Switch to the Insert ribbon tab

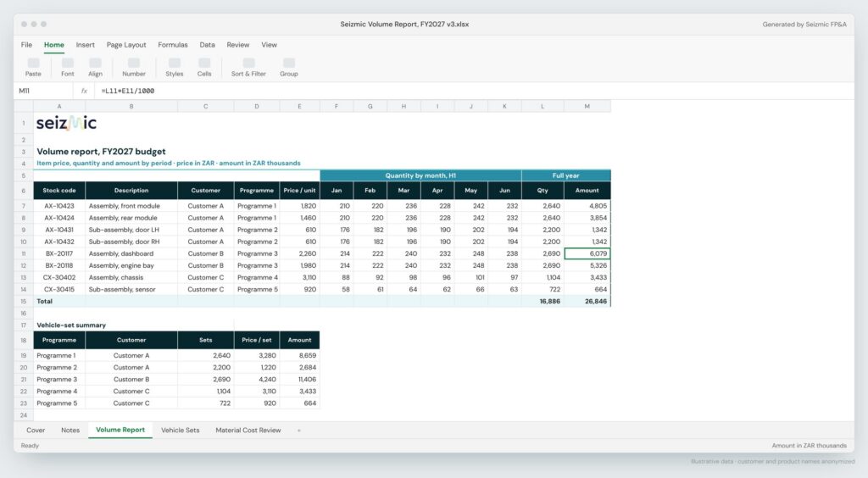point(86,45)
